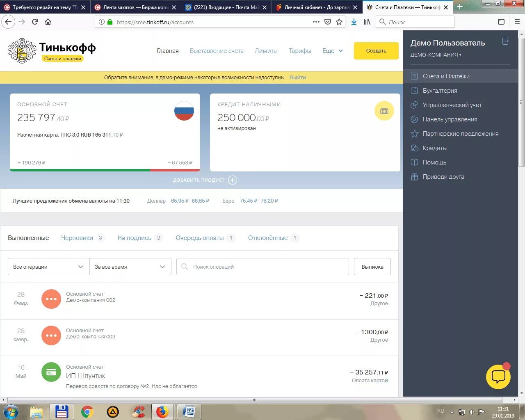Image resolution: width=525 pixels, height=420 pixels.
Task: Open the Управленческий учет pie-chart icon
Action: coord(415,105)
